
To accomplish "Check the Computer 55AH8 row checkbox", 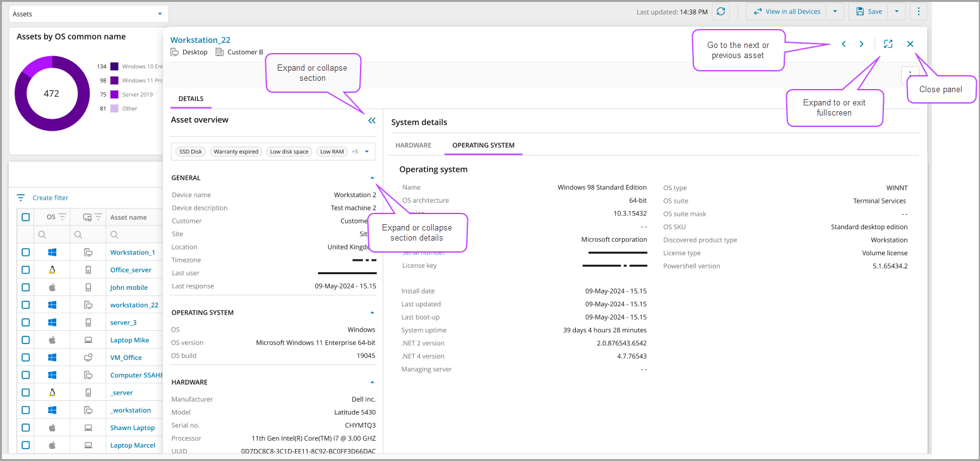I will click(x=25, y=375).
